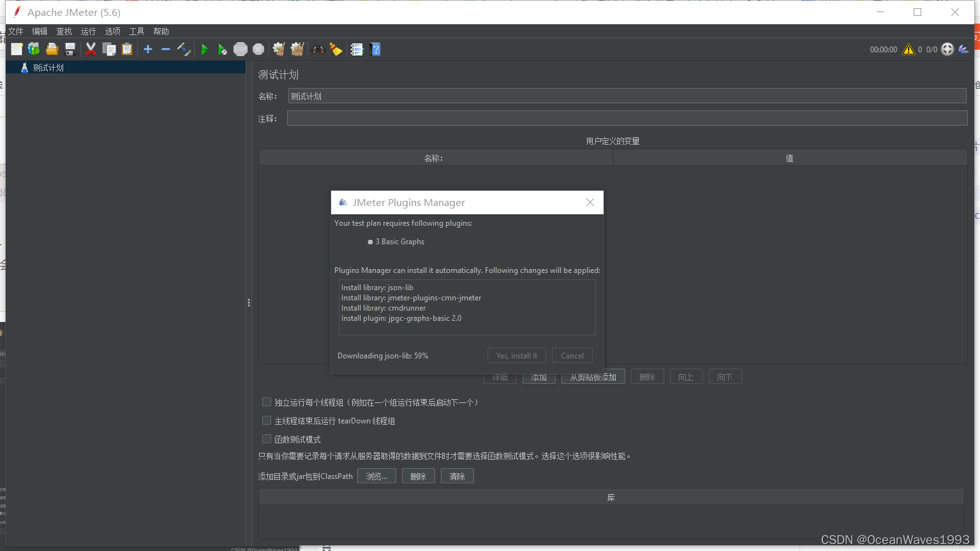The image size is (980, 551).
Task: Click the 注释 comment field
Action: pyautogui.click(x=627, y=118)
